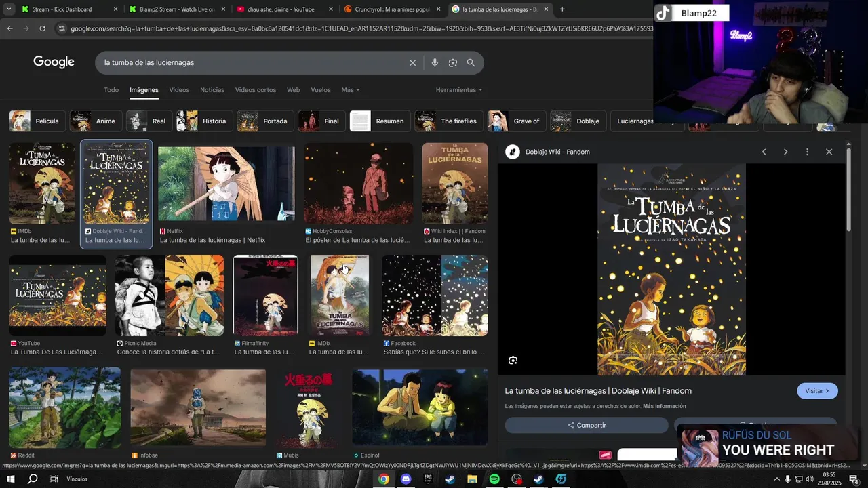Filter images by Anime chip
This screenshot has height=488, width=868.
96,121
